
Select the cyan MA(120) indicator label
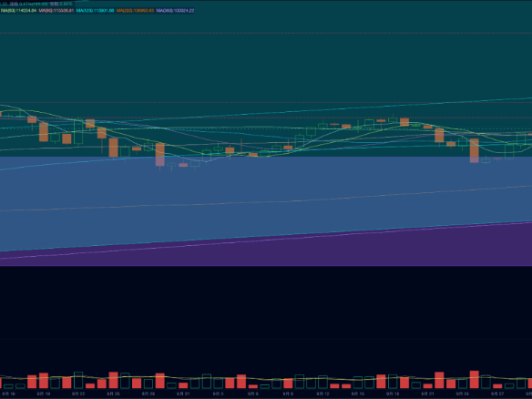click(x=95, y=11)
